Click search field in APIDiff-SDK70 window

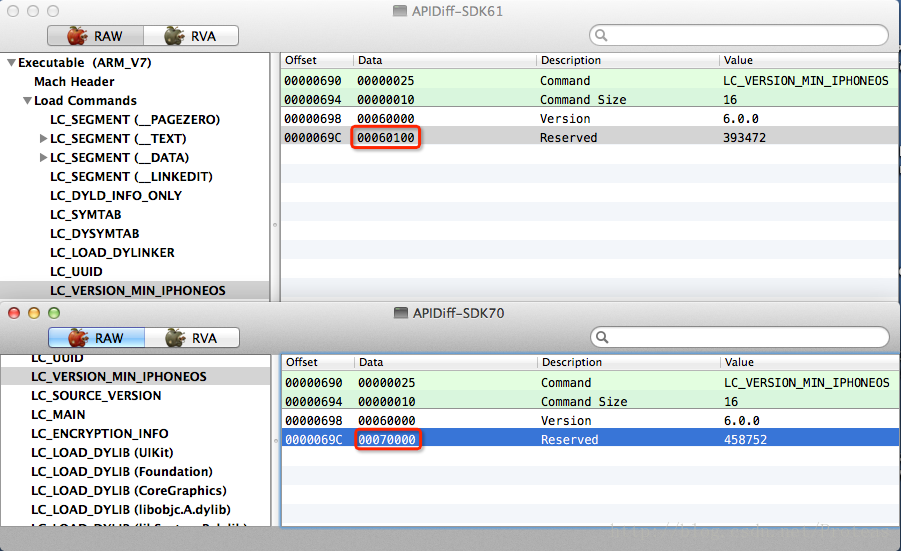pos(740,337)
